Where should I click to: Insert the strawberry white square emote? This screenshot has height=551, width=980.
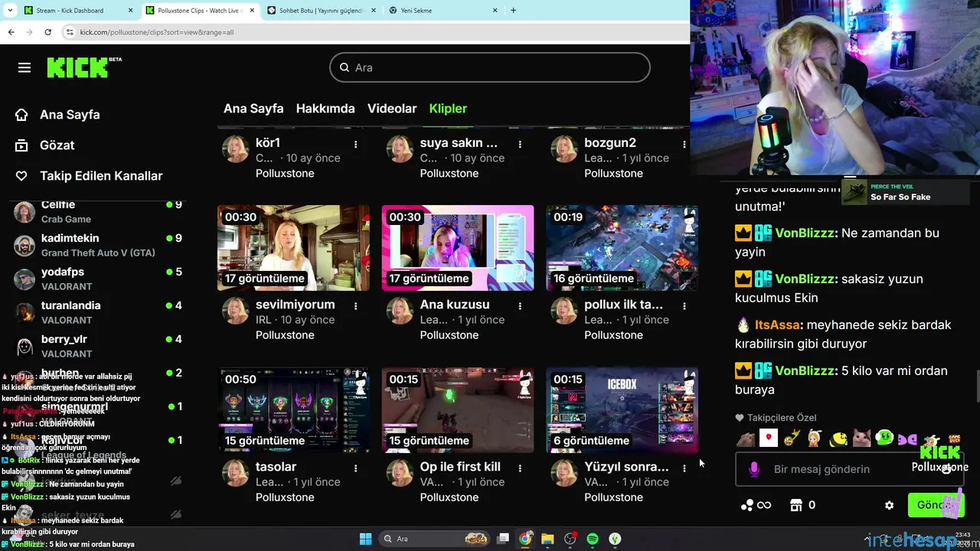769,439
